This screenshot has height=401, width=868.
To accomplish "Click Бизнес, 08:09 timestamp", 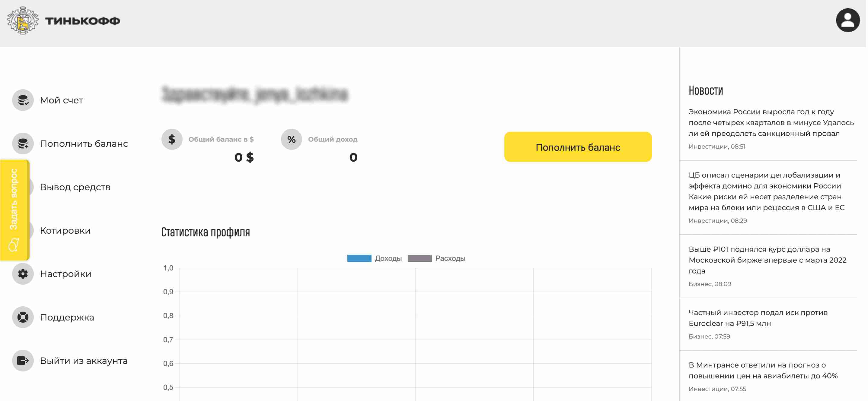I will point(710,284).
